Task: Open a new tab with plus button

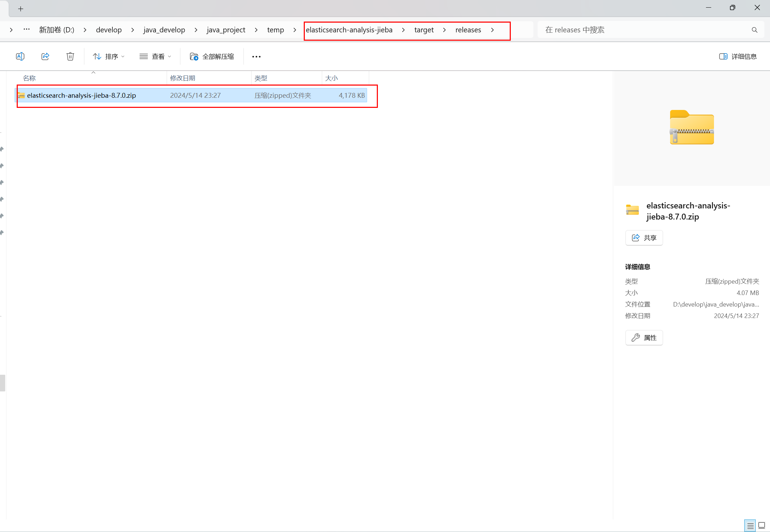Action: [21, 9]
